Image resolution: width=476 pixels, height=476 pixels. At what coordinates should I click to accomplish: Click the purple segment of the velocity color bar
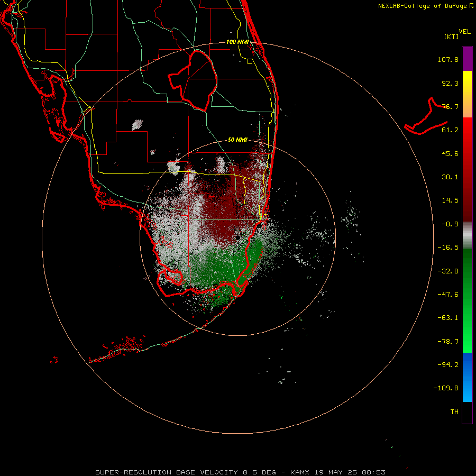[467, 59]
